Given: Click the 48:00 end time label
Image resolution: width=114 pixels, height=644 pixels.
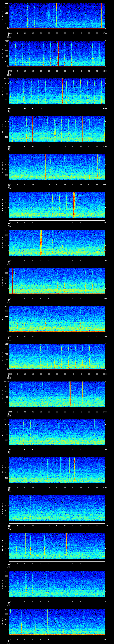Looking at the screenshot, I should pos(105,71).
